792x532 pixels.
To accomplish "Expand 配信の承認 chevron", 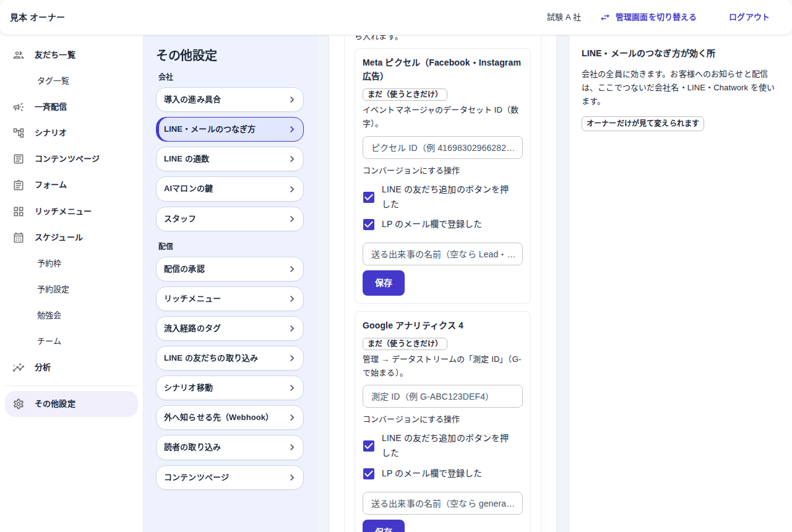I will point(292,269).
